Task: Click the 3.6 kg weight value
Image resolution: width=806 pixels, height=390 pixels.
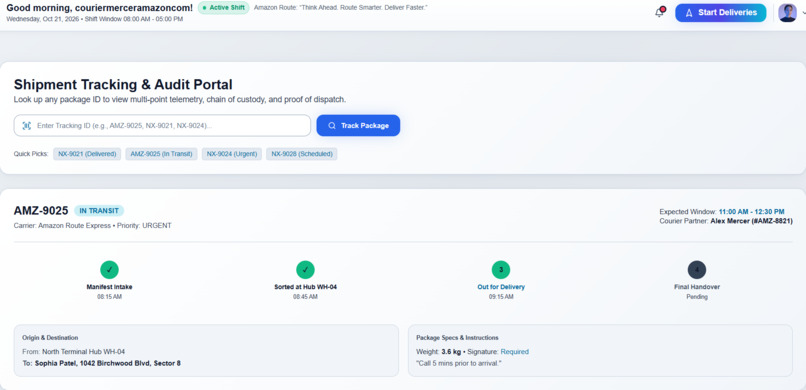Action: [x=451, y=352]
